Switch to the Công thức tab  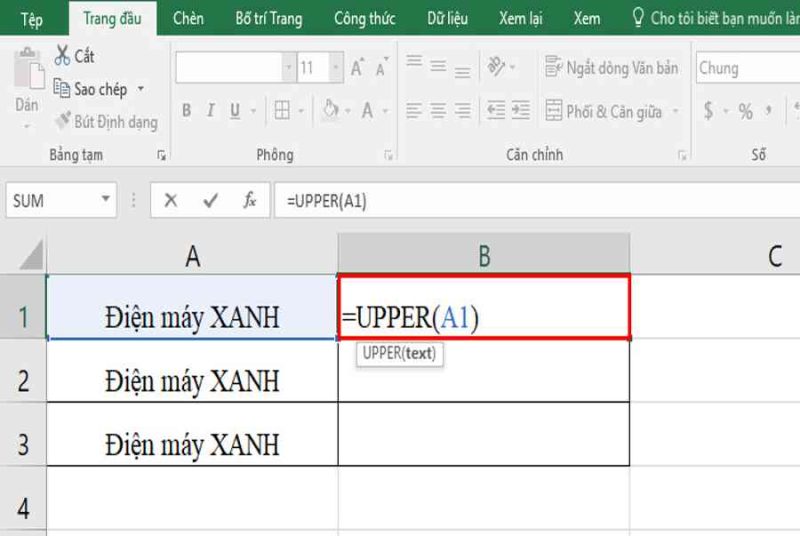[364, 19]
